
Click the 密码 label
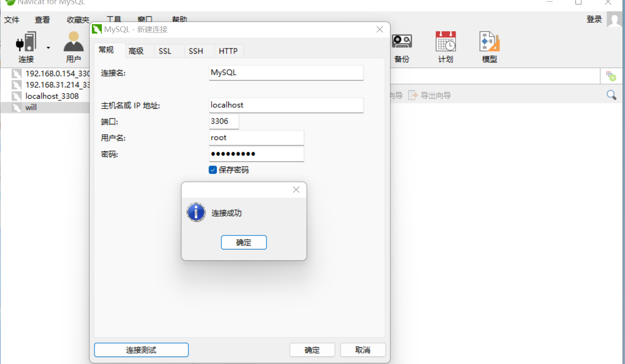pyautogui.click(x=109, y=154)
